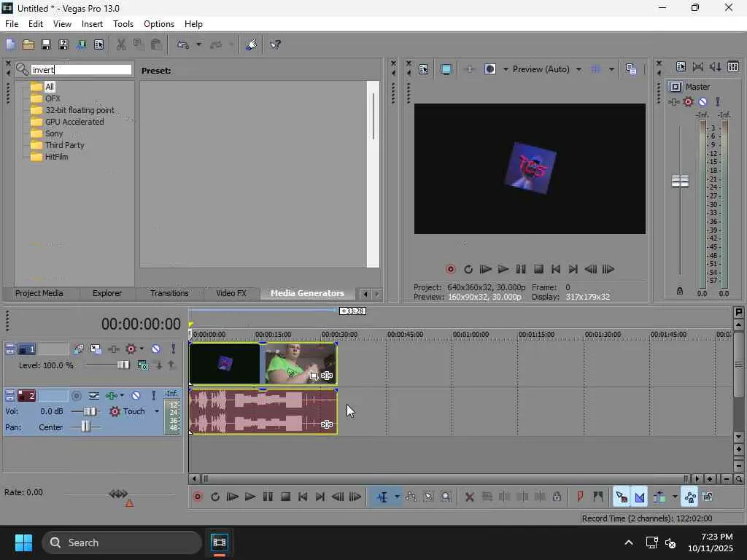Click the Properties icon in main toolbar

[x=98, y=44]
